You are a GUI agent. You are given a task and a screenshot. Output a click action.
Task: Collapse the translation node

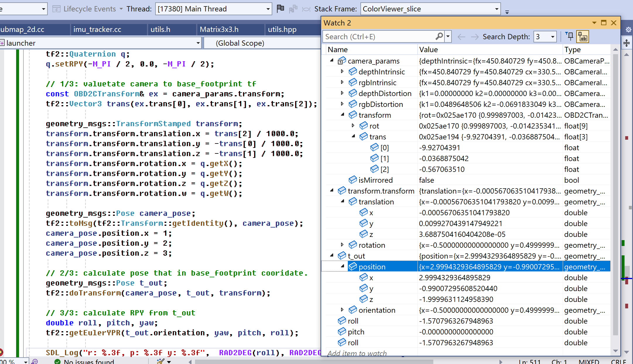[x=342, y=201]
